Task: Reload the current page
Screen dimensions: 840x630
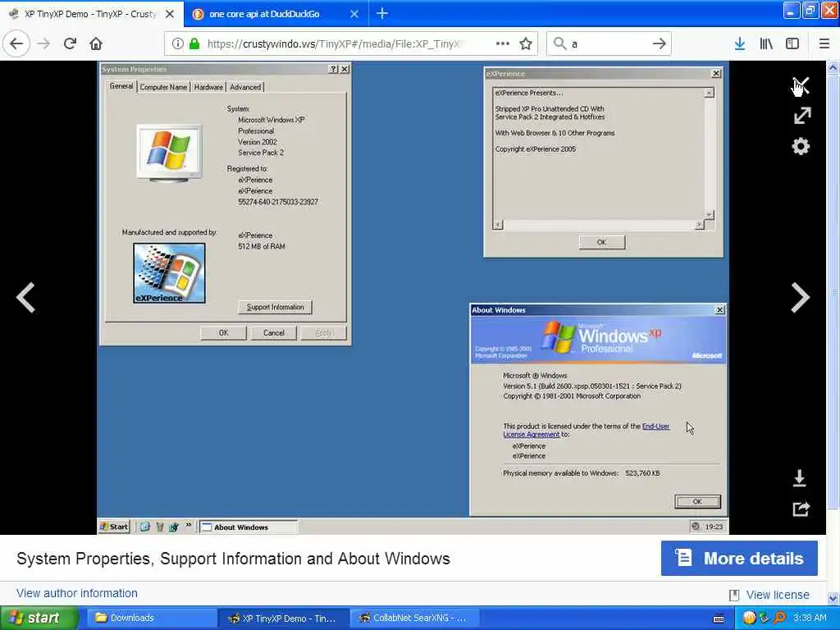Action: tap(71, 43)
